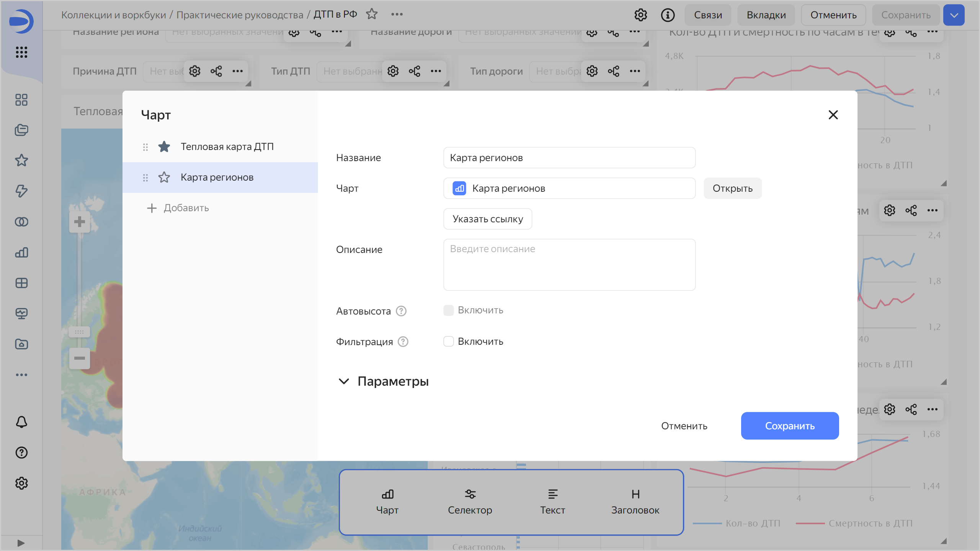Open the blue save options dropdown arrow
The width and height of the screenshot is (980, 551).
tap(954, 15)
